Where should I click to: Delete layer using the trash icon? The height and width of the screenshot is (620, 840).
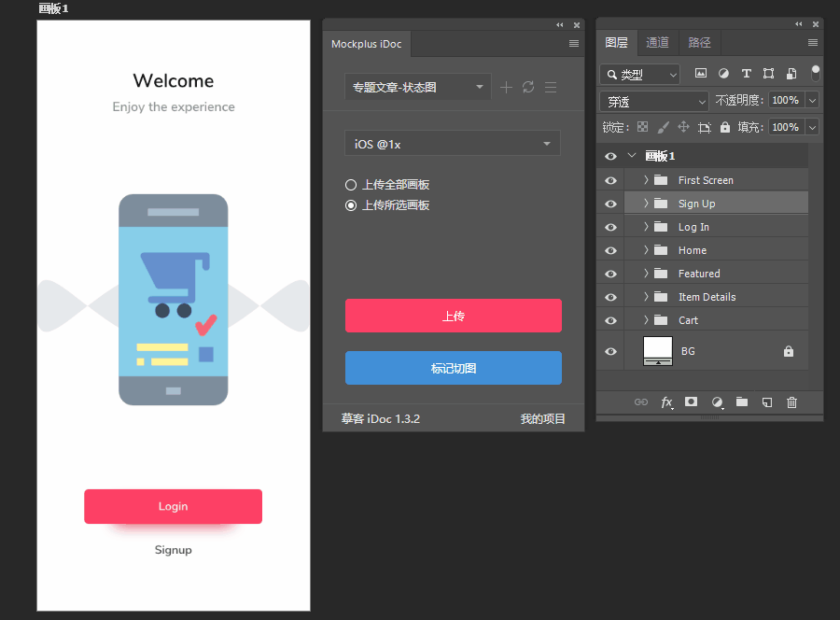[x=792, y=402]
